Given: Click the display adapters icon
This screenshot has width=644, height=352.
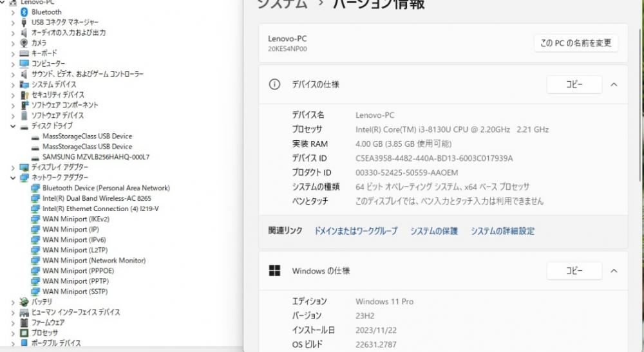Looking at the screenshot, I should [x=24, y=167].
